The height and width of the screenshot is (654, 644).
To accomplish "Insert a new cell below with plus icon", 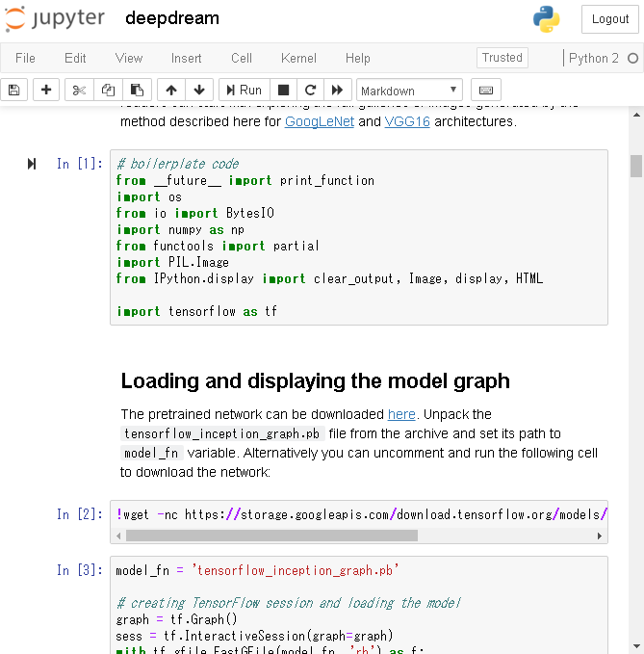I will tap(45, 90).
